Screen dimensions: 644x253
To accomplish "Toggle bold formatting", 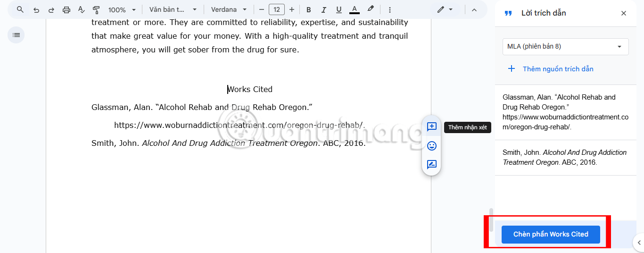I will point(309,9).
